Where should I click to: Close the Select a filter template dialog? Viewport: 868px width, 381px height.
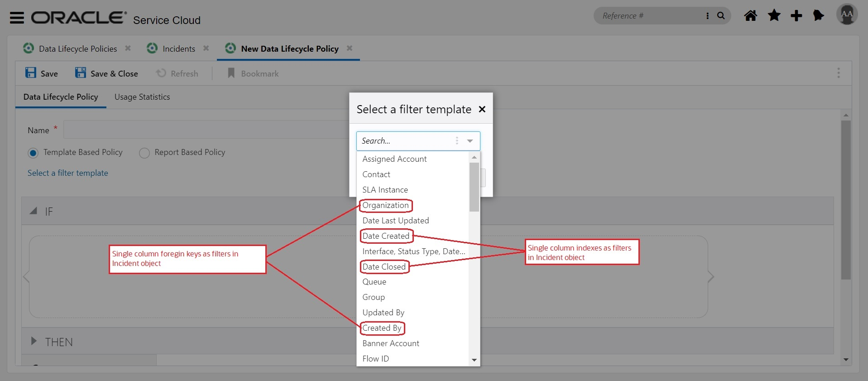pyautogui.click(x=482, y=109)
